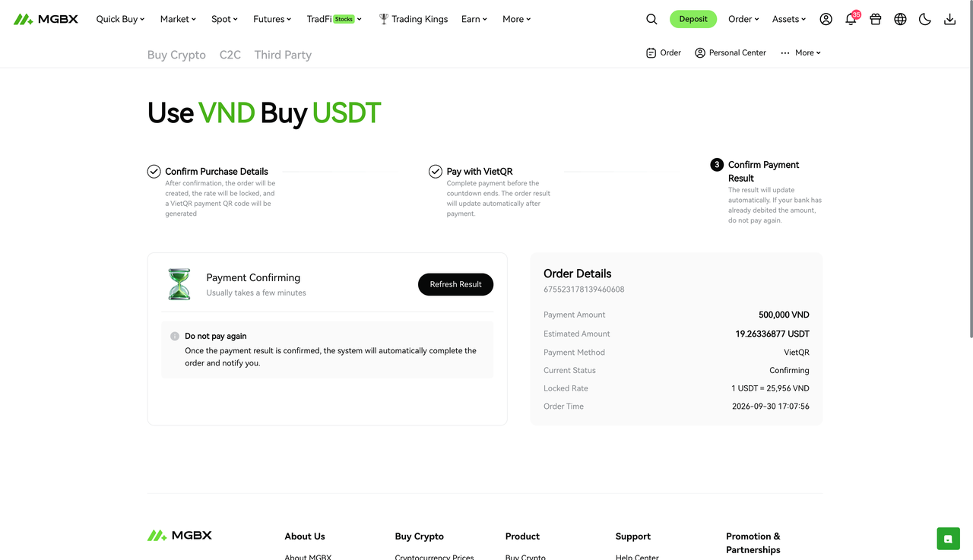The height and width of the screenshot is (560, 973).
Task: Expand the top navigation More dropdown
Action: click(517, 19)
